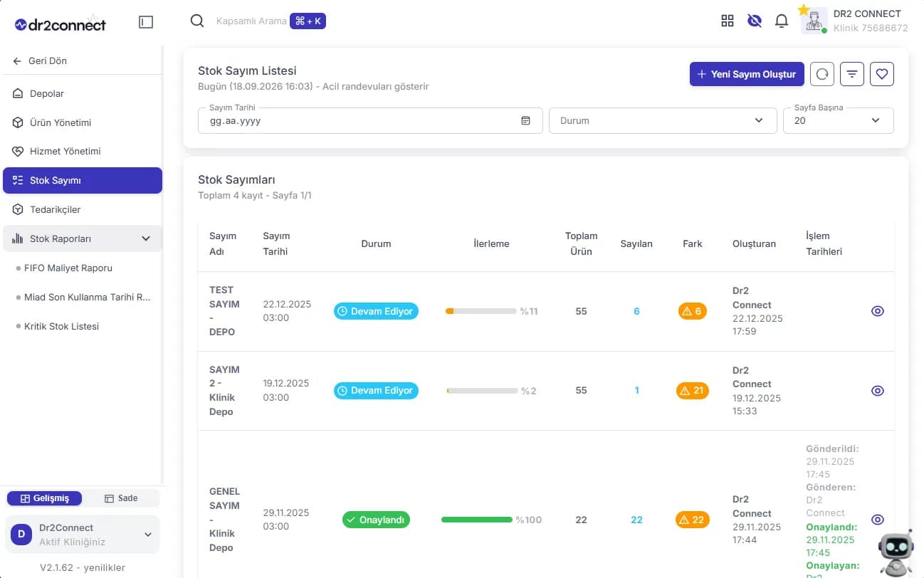Click the orange Fark badge showing 22

point(693,520)
